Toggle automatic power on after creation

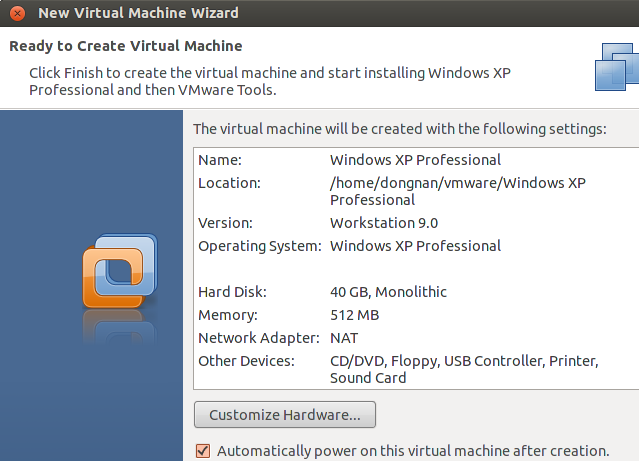(203, 451)
